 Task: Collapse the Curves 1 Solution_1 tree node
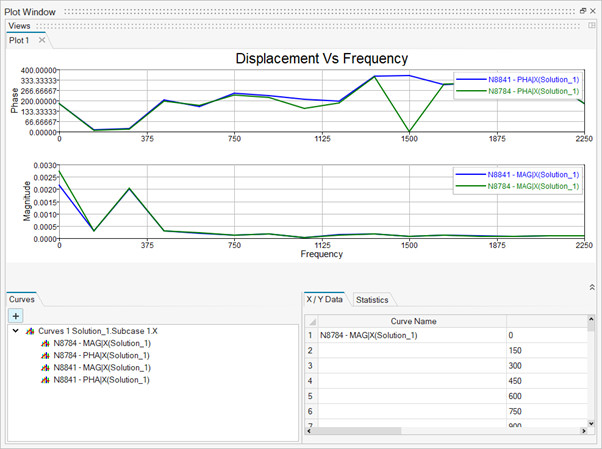(x=15, y=330)
